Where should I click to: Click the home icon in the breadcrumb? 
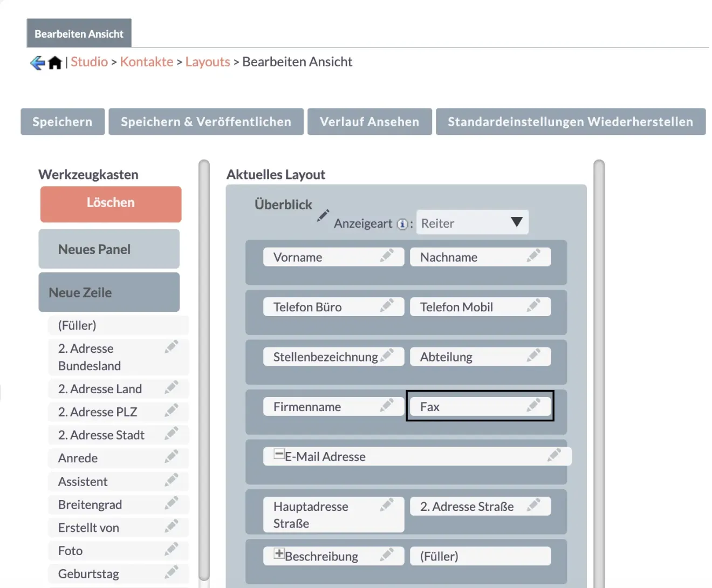point(54,63)
